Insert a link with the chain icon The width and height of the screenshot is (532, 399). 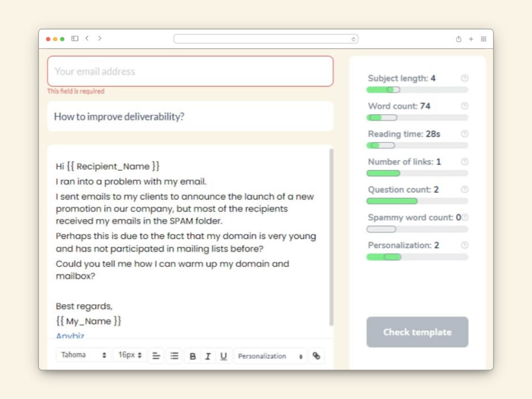pos(316,356)
